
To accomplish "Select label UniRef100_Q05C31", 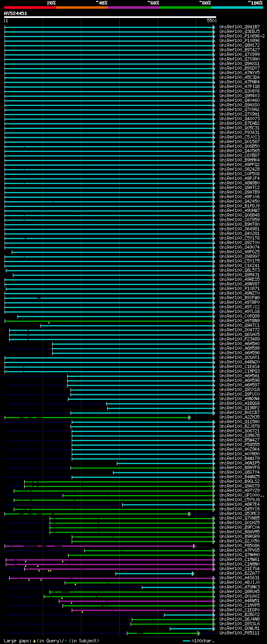I will pyautogui.click(x=239, y=128).
